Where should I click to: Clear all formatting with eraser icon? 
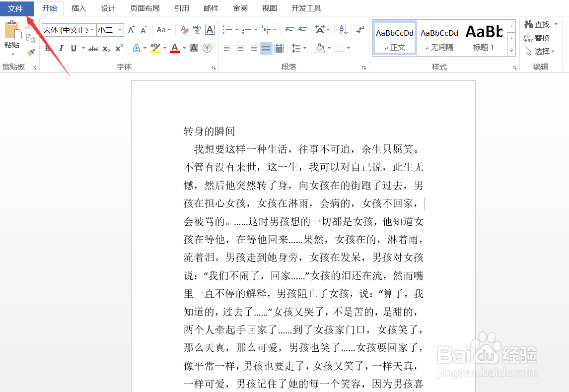pos(185,30)
